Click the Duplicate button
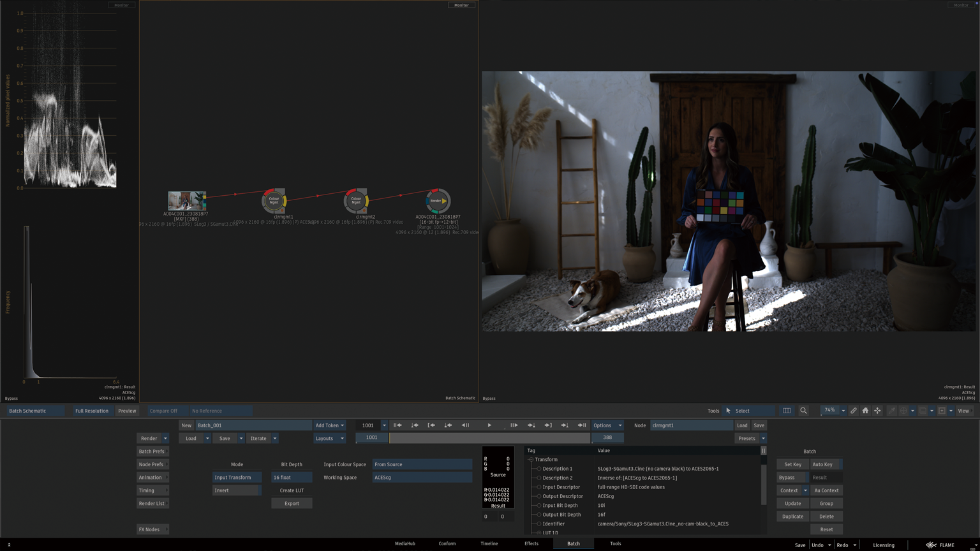The height and width of the screenshot is (551, 980). point(792,517)
